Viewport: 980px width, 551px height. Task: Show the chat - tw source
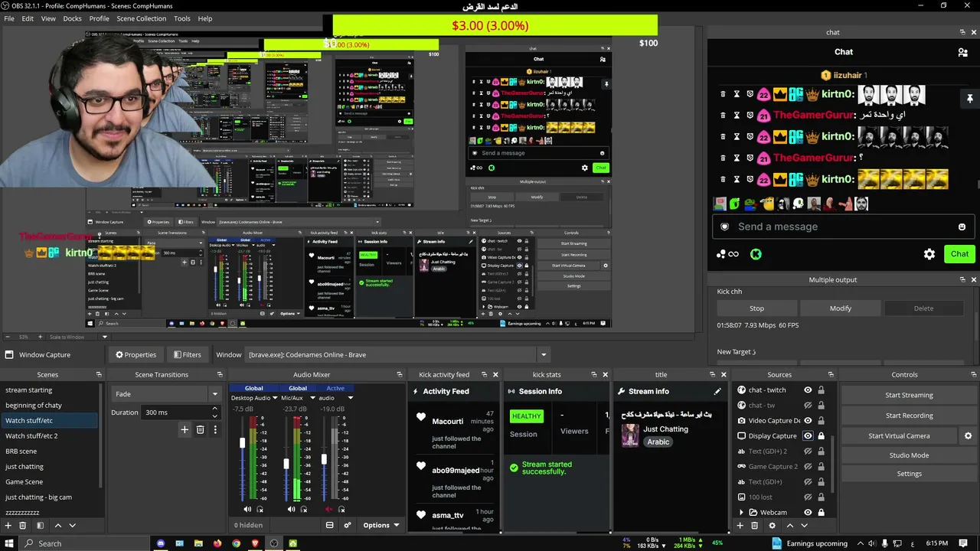(x=808, y=406)
